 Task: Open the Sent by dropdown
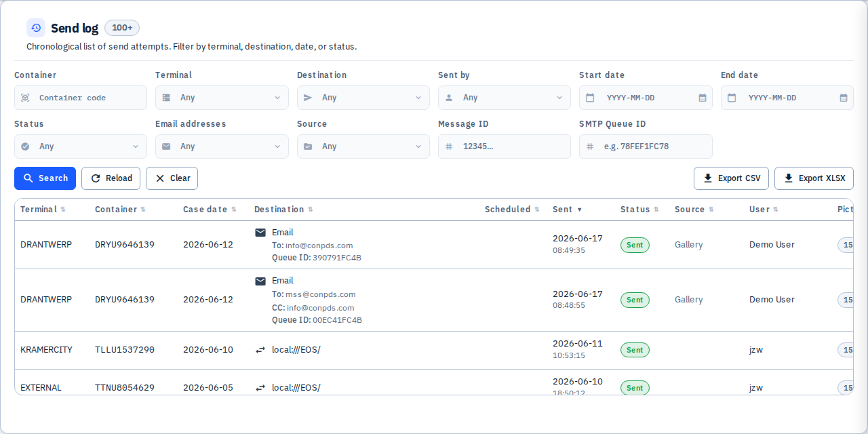point(505,98)
